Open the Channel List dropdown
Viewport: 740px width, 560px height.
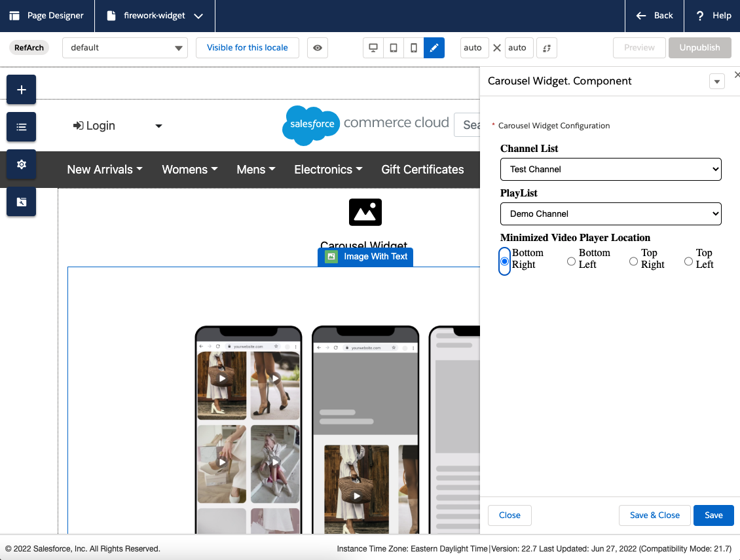pos(610,169)
